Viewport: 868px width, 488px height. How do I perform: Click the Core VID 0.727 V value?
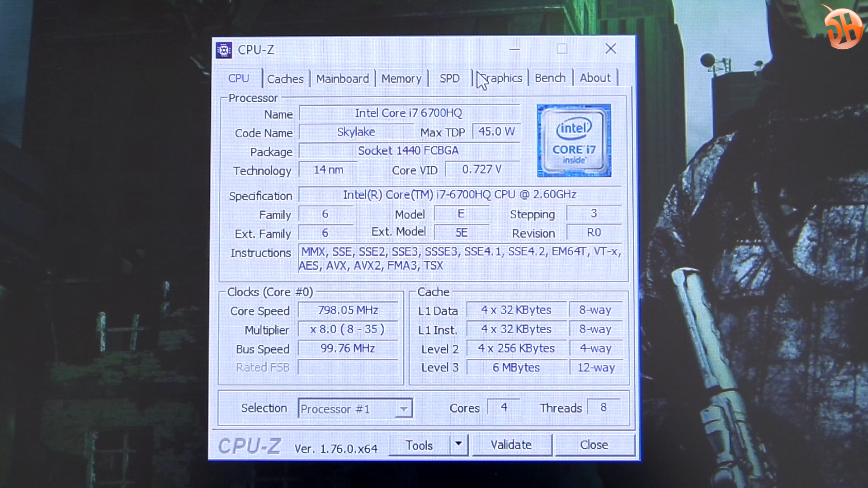click(x=482, y=169)
